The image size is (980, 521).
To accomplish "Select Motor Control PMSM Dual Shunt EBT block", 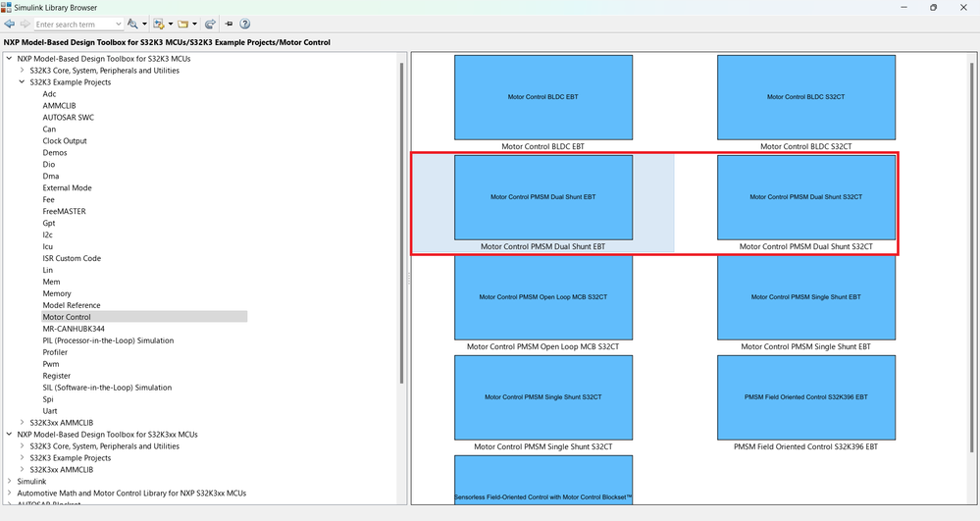I will [543, 197].
